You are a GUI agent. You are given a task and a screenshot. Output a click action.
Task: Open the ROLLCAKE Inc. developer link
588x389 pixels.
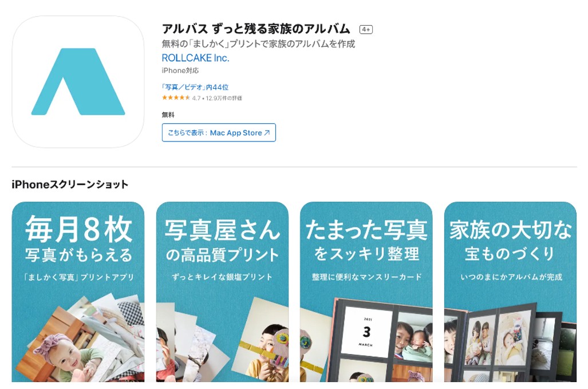(195, 58)
